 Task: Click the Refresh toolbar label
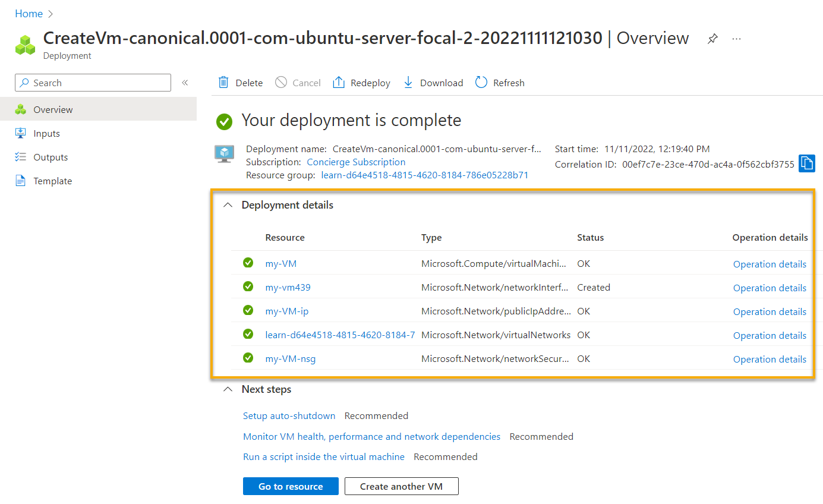tap(509, 83)
